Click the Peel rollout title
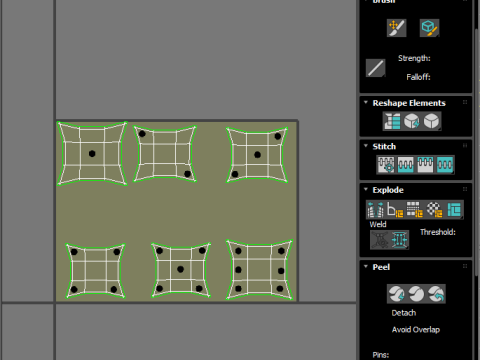The image size is (480, 360). (x=381, y=267)
